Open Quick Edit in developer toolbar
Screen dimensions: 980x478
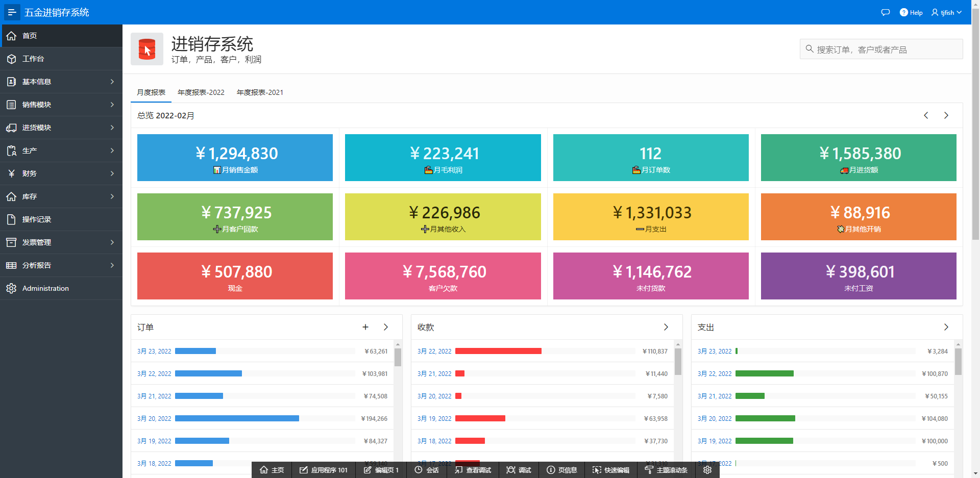click(611, 470)
